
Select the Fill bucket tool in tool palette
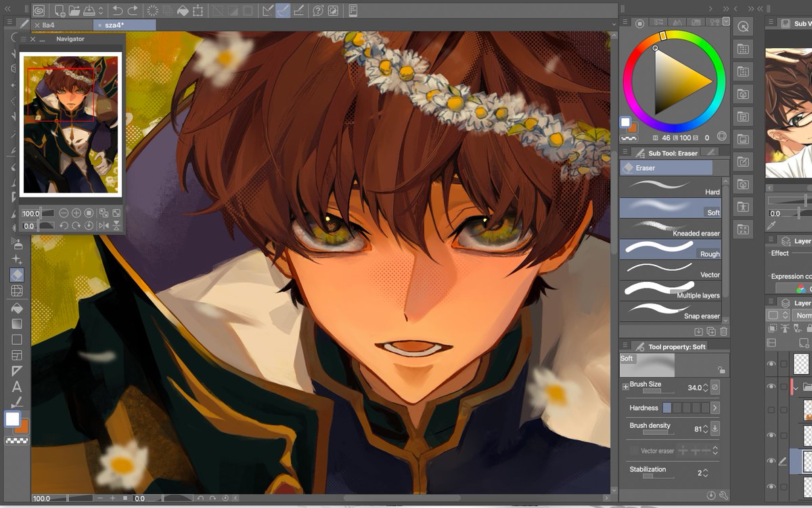[x=17, y=308]
